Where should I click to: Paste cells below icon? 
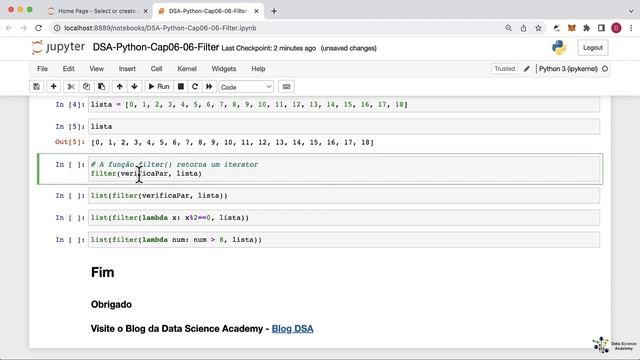(x=102, y=87)
